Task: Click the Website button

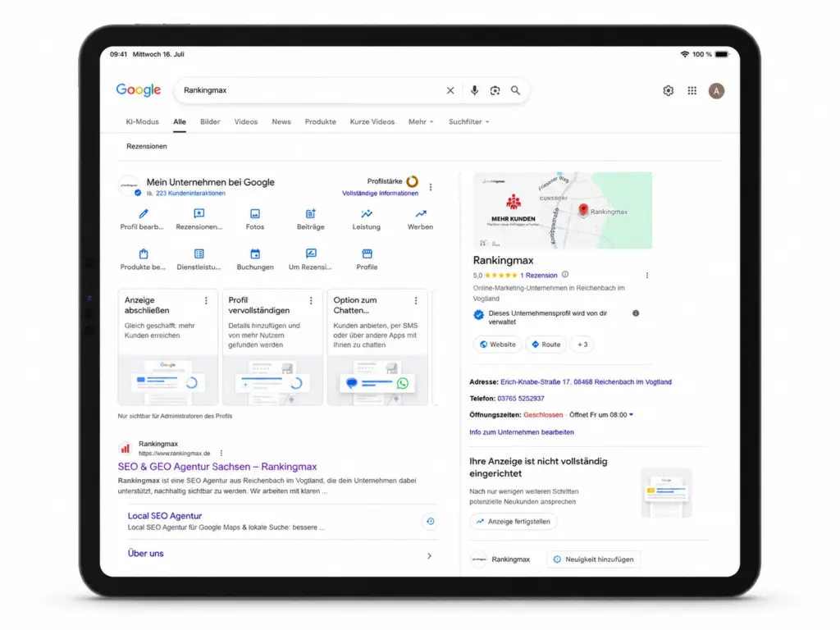Action: pyautogui.click(x=498, y=345)
